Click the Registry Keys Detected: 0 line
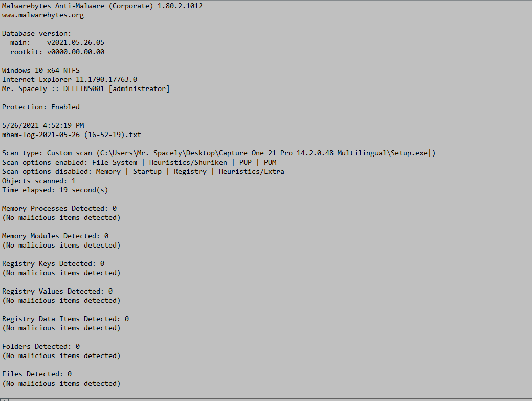532x401 pixels. [x=53, y=263]
